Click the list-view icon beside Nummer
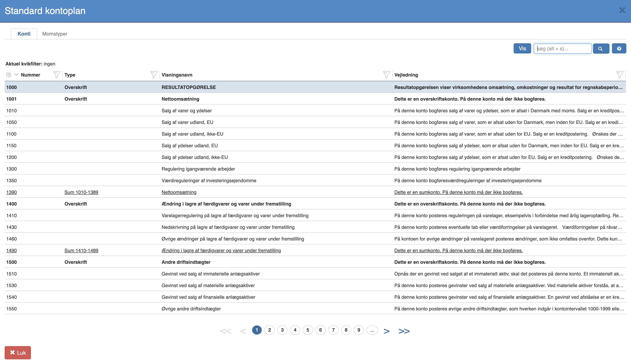Image resolution: width=631 pixels, height=364 pixels. tap(9, 75)
